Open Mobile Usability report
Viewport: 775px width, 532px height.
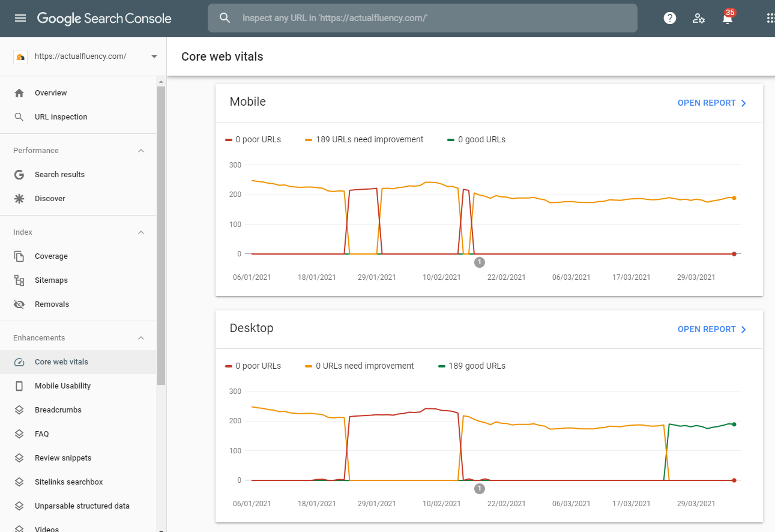78,386
